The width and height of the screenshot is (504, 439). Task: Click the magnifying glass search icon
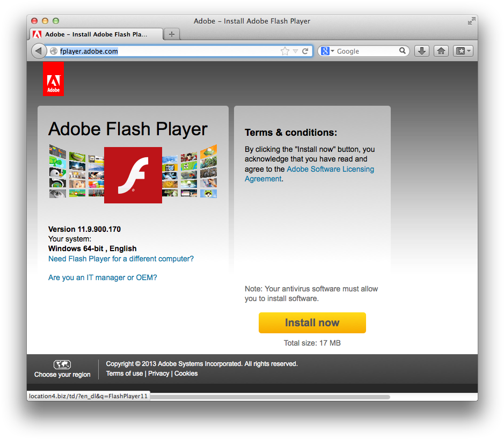pyautogui.click(x=403, y=51)
